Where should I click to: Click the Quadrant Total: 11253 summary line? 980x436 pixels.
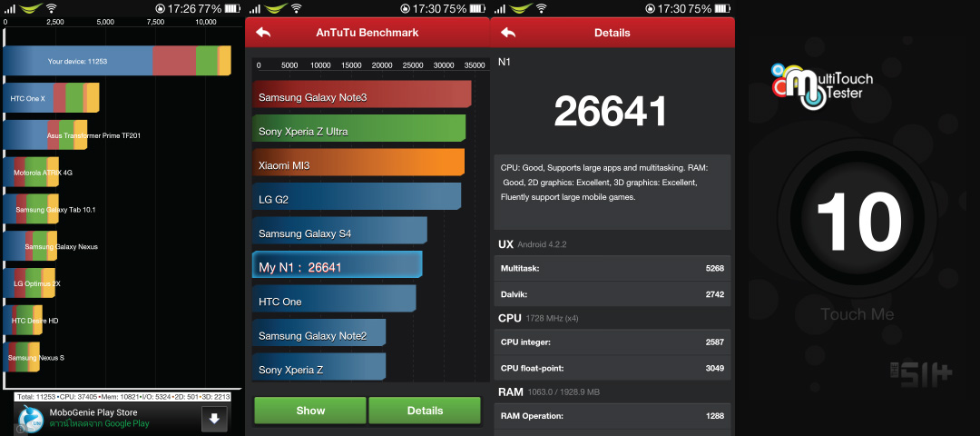tap(122, 397)
